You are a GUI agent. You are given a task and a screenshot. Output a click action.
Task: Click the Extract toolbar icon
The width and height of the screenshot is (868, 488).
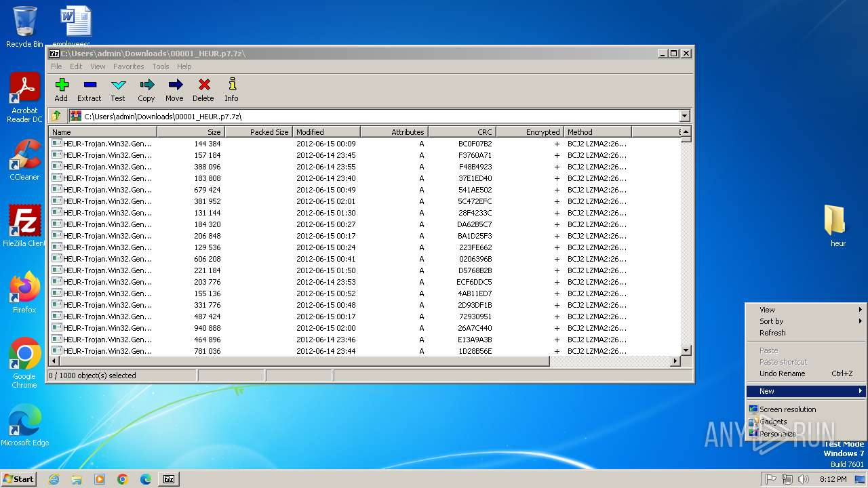click(89, 89)
